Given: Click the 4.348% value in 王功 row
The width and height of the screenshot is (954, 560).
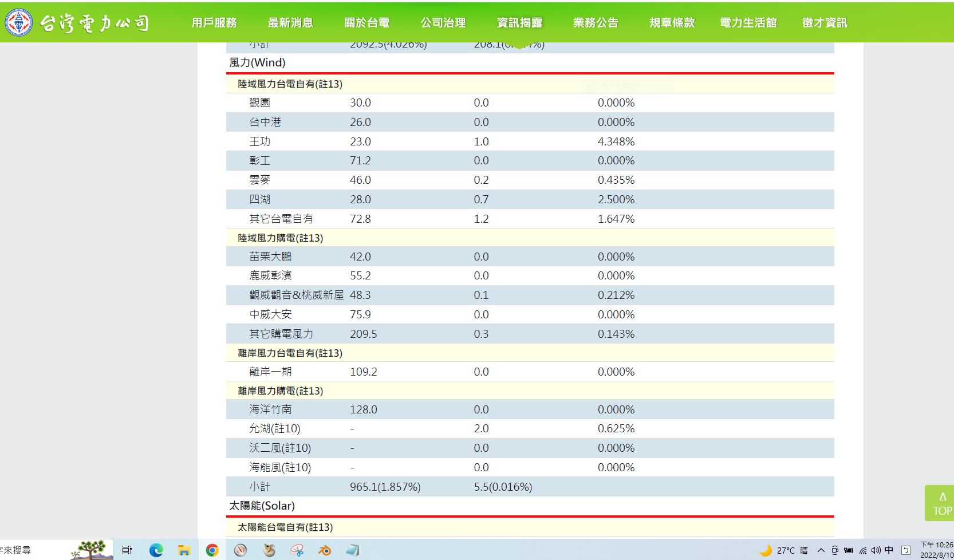Looking at the screenshot, I should click(616, 141).
